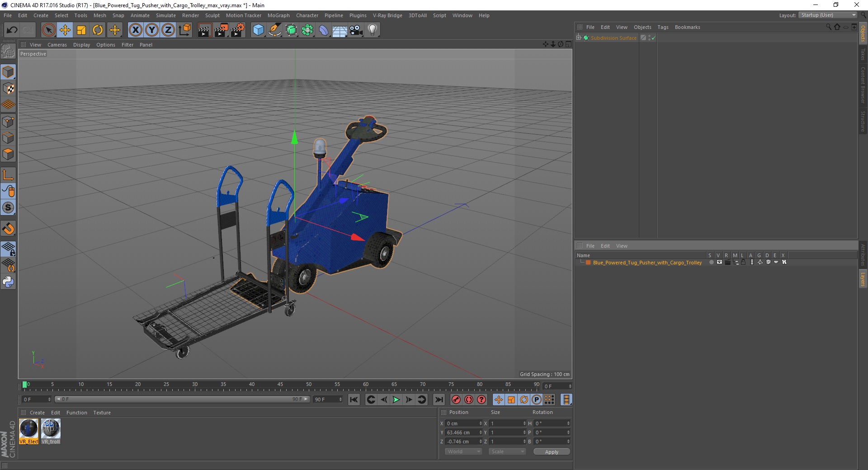Viewport: 868px width, 470px height.
Task: Open material manager Texture menu
Action: click(x=102, y=413)
